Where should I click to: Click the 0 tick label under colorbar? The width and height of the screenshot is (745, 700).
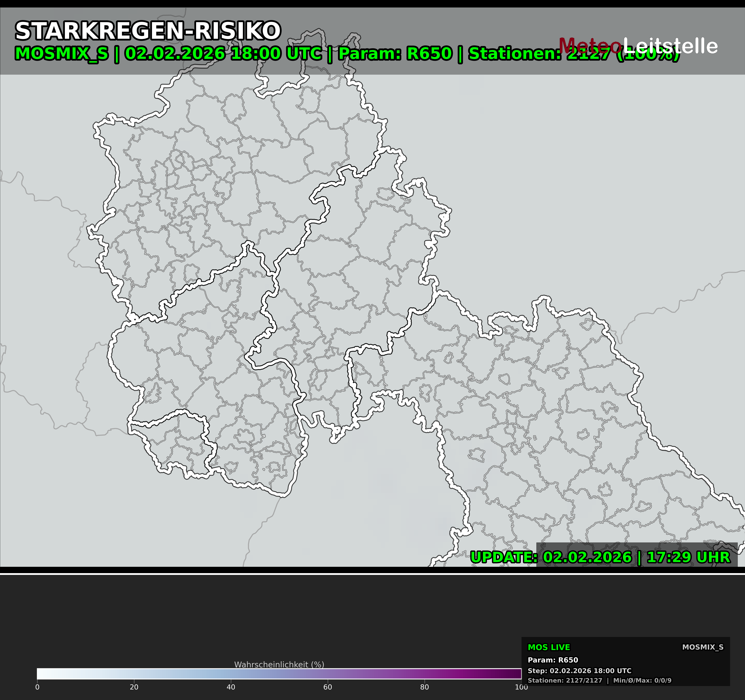pyautogui.click(x=37, y=687)
